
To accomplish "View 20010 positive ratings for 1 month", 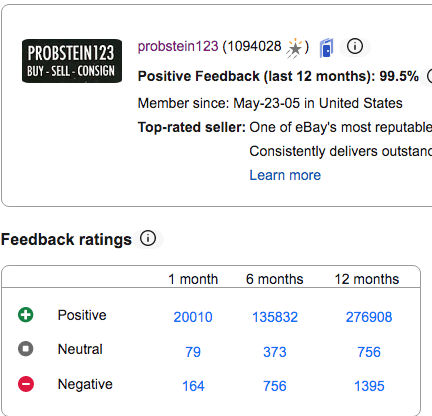I will tap(193, 317).
